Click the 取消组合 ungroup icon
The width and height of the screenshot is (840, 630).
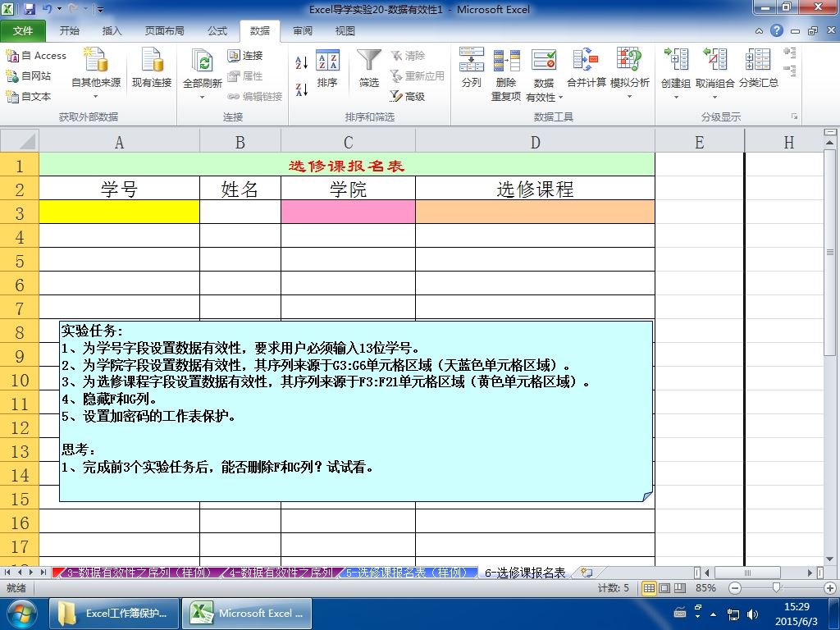(x=715, y=59)
